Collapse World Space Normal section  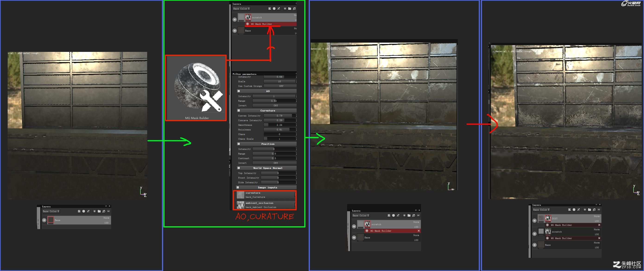tap(238, 168)
